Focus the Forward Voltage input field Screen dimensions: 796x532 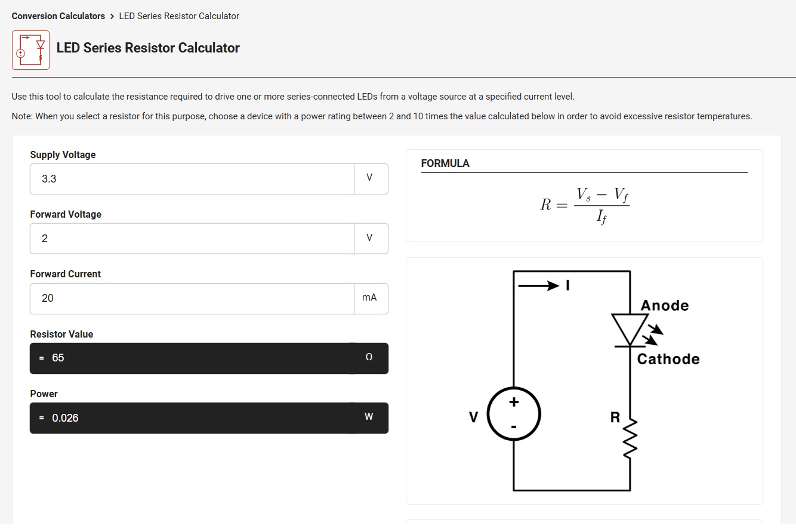click(192, 239)
